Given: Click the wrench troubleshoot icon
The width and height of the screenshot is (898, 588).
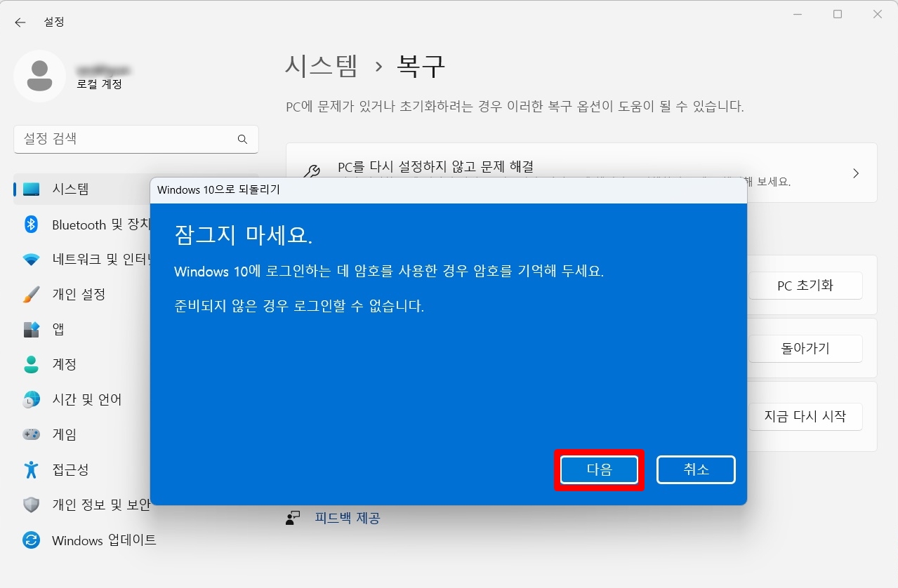Looking at the screenshot, I should pyautogui.click(x=312, y=172).
